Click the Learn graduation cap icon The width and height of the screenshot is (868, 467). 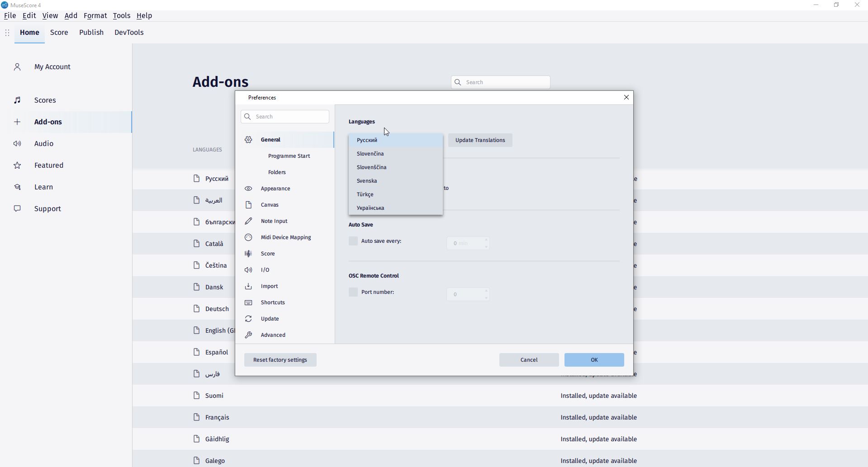[17, 187]
